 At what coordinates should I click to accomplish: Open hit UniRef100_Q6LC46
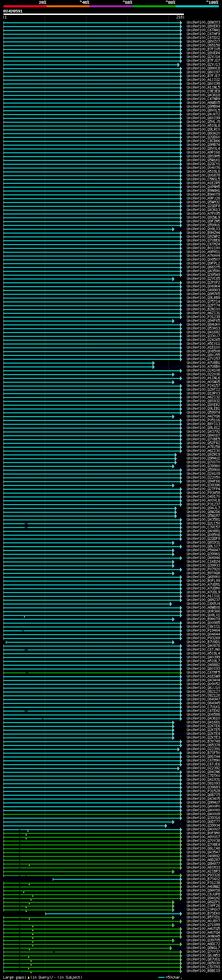click(203, 848)
